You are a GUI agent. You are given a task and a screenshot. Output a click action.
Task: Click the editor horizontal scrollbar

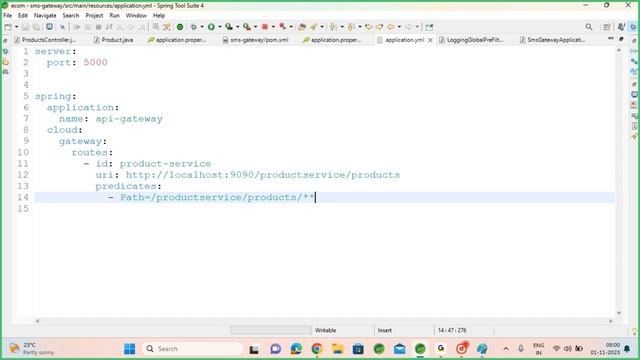click(324, 321)
